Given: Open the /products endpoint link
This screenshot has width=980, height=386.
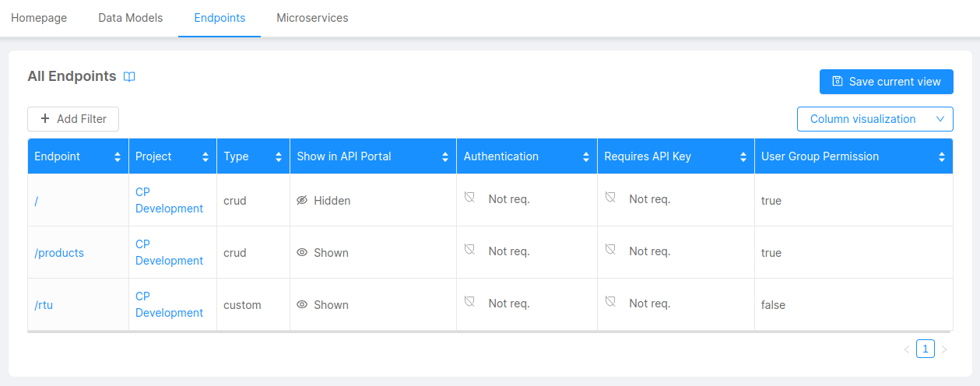Looking at the screenshot, I should pos(59,253).
